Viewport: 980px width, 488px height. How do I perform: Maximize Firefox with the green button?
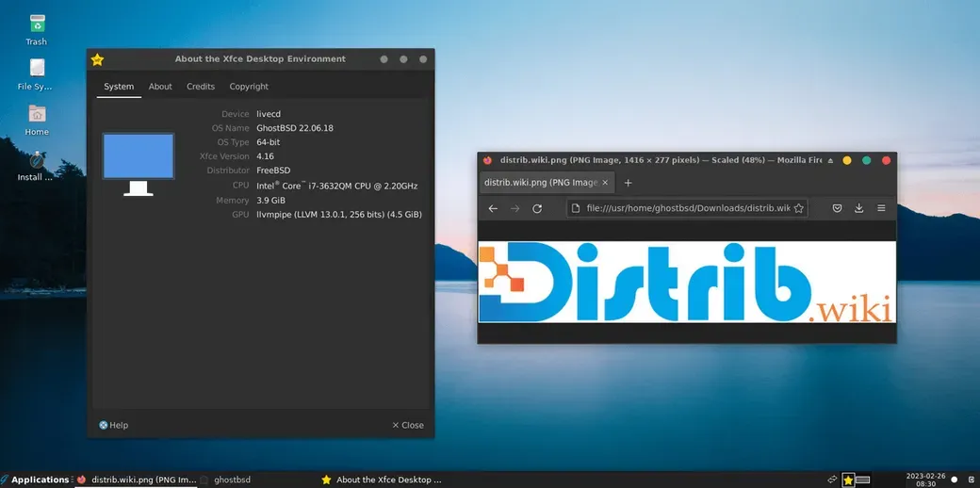pos(866,160)
